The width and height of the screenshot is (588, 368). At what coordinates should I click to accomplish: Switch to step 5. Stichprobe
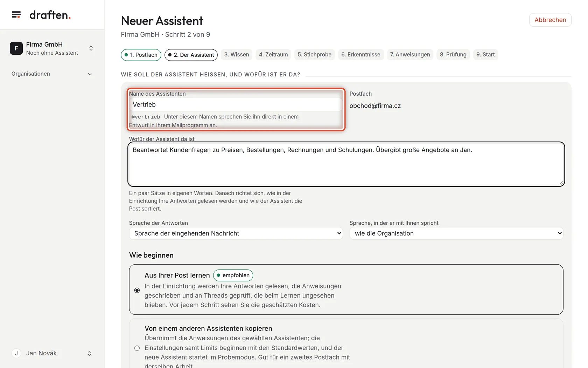[x=314, y=55]
